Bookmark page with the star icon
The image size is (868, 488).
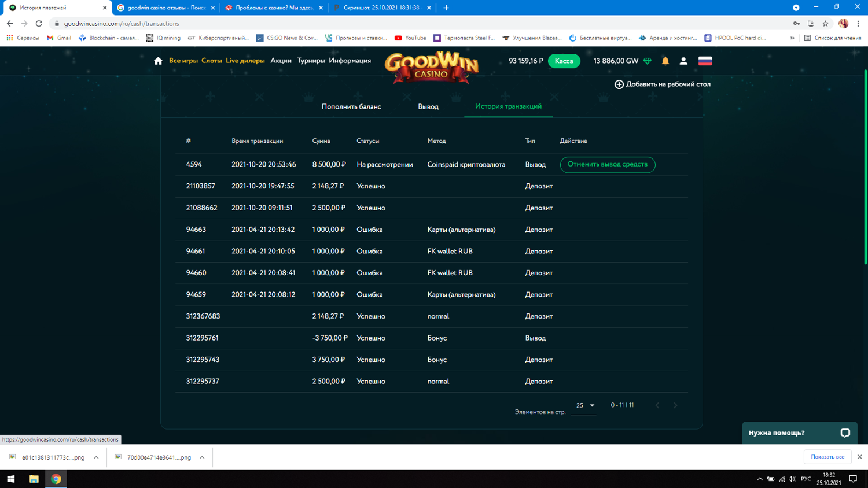pos(826,24)
